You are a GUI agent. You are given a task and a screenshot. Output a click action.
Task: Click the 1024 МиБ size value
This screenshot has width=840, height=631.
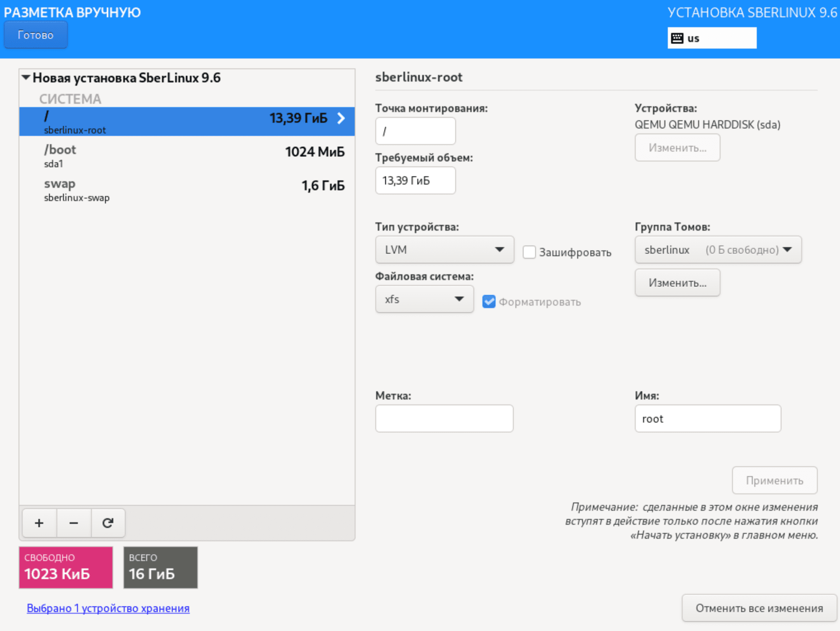315,152
